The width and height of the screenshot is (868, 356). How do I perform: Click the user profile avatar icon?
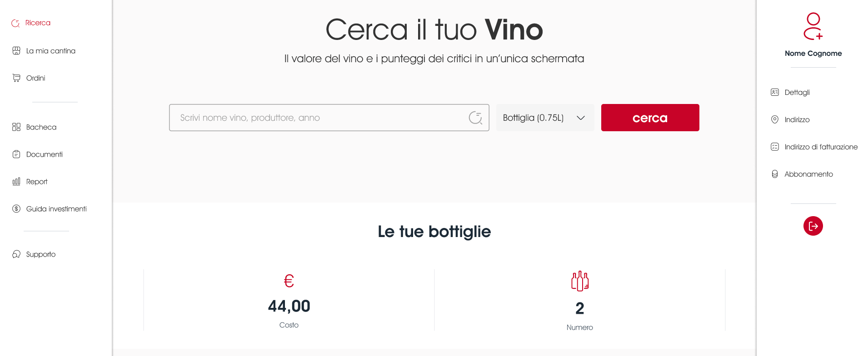point(813,26)
